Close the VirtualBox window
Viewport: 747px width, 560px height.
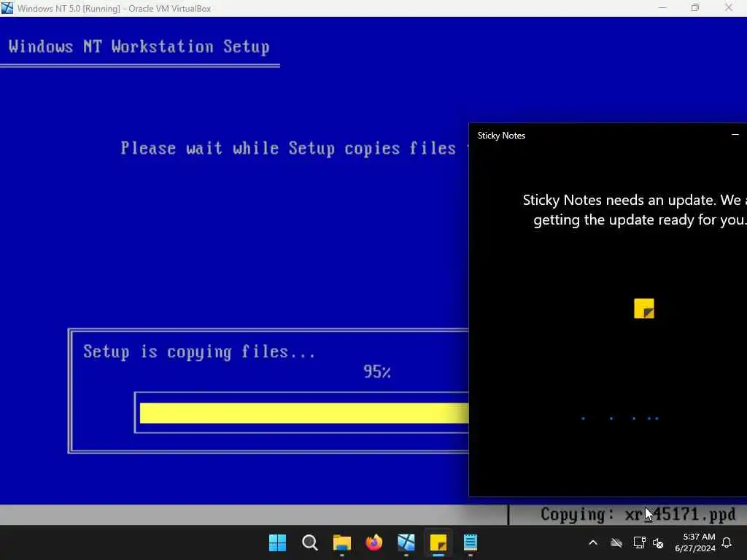click(x=729, y=8)
